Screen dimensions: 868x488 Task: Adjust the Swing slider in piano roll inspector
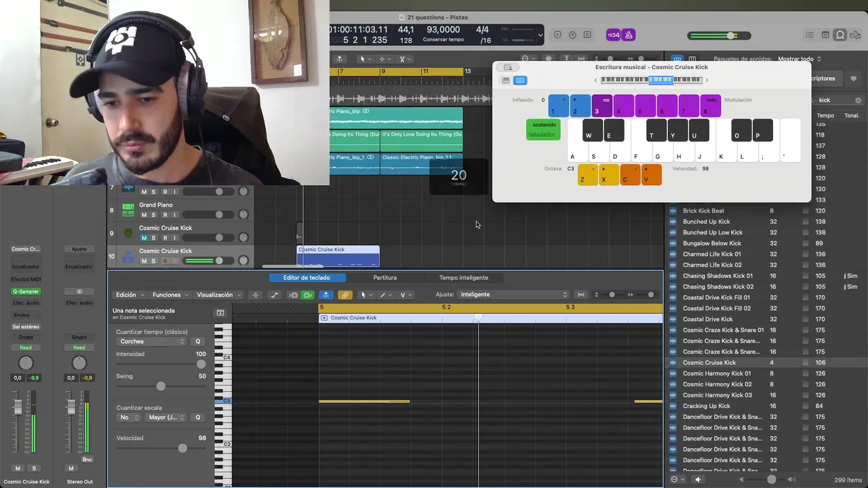(161, 386)
